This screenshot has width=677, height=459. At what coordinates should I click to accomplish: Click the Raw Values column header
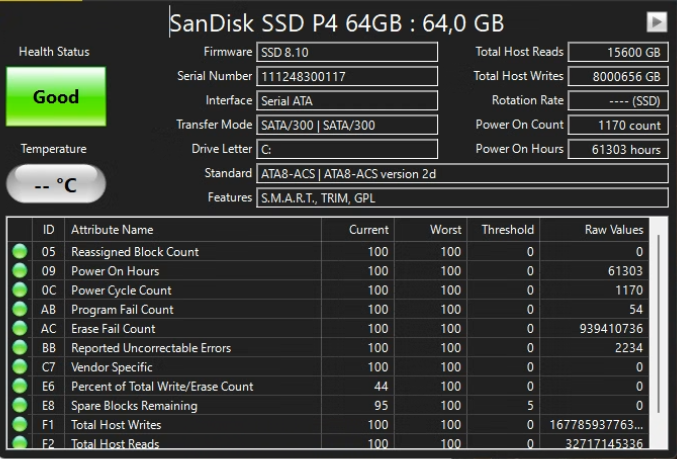[x=594, y=229]
